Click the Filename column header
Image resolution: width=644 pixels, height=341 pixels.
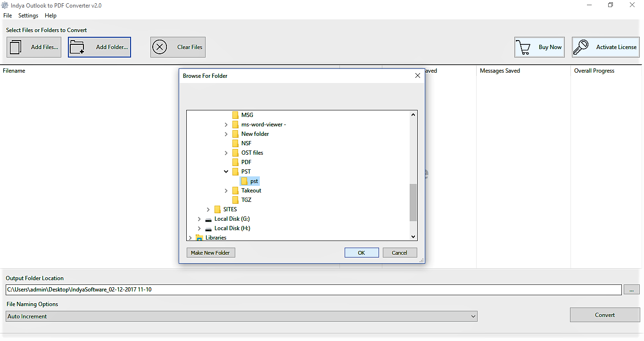14,71
